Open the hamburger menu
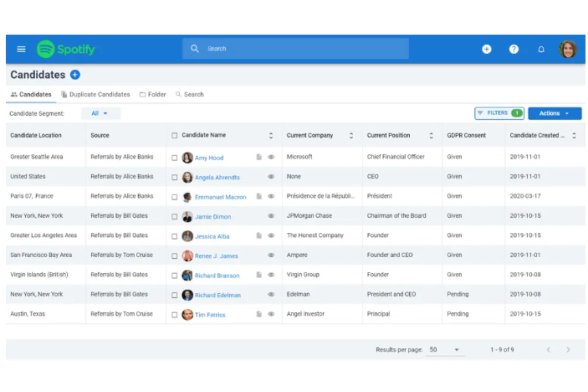Screen dimensions: 588x392 tap(21, 49)
